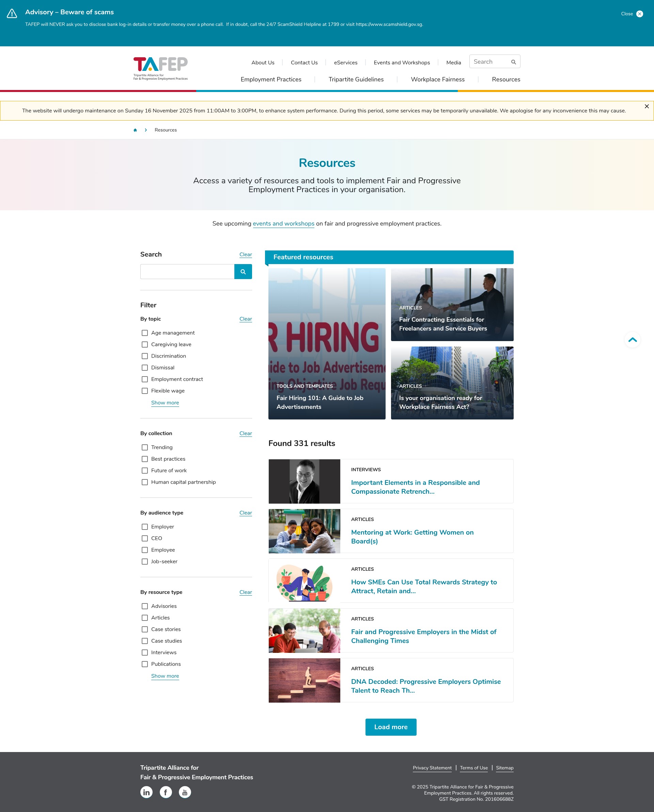The width and height of the screenshot is (654, 812).
Task: Select the Dismissal checkbox
Action: (x=145, y=367)
